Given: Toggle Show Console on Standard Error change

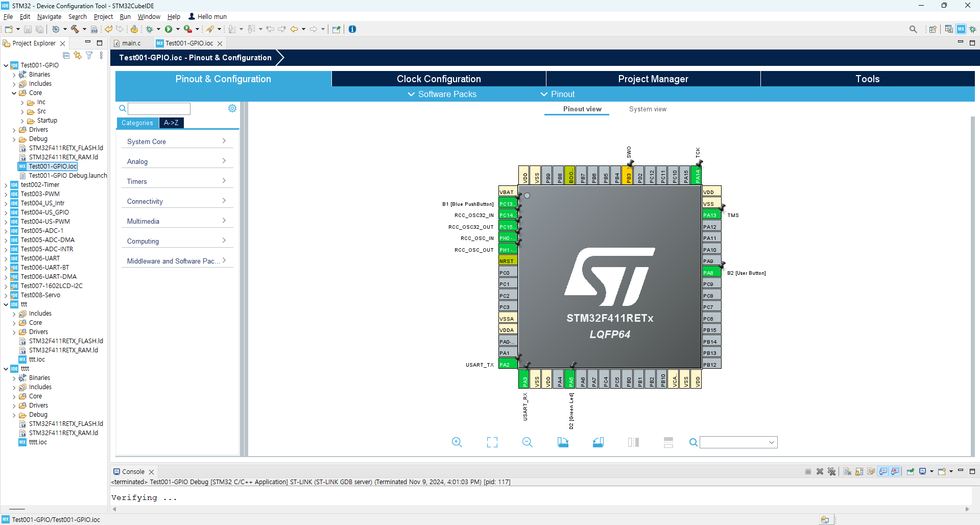Looking at the screenshot, I should click(x=895, y=471).
